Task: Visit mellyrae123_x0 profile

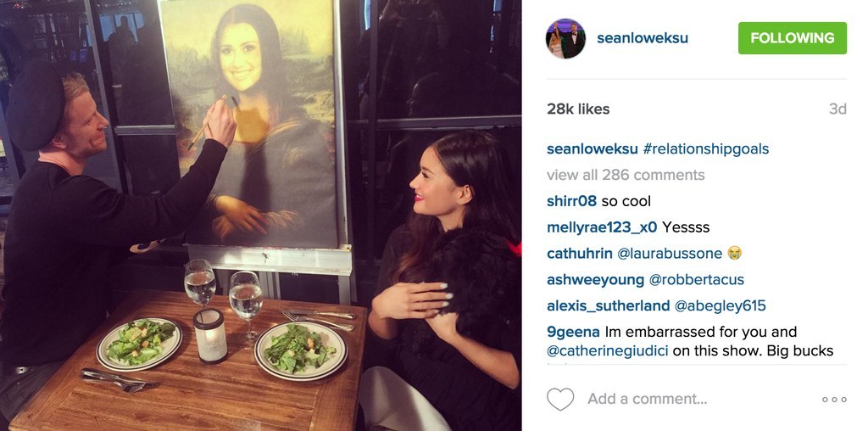Action: (x=602, y=227)
